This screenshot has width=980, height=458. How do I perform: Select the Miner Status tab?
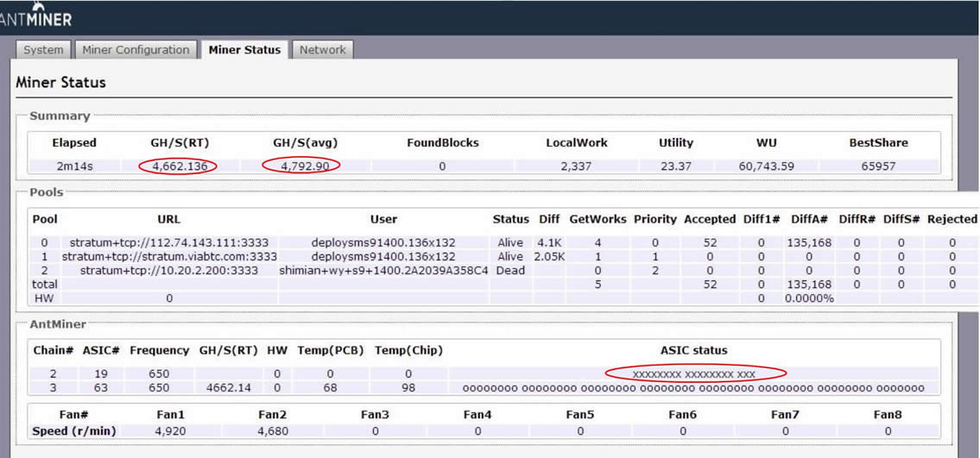[x=244, y=50]
